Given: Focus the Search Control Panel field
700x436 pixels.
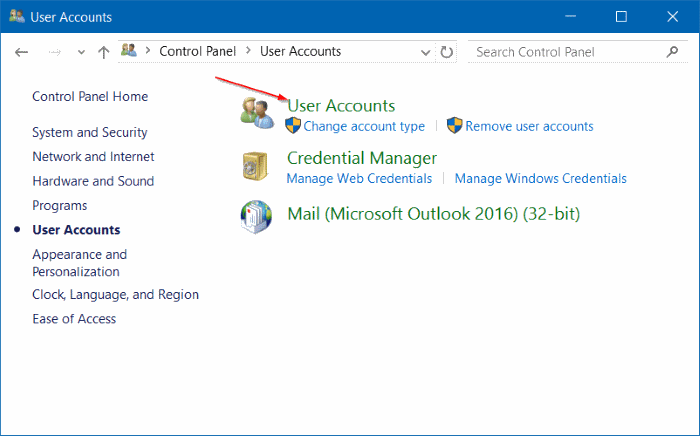Looking at the screenshot, I should 578,52.
